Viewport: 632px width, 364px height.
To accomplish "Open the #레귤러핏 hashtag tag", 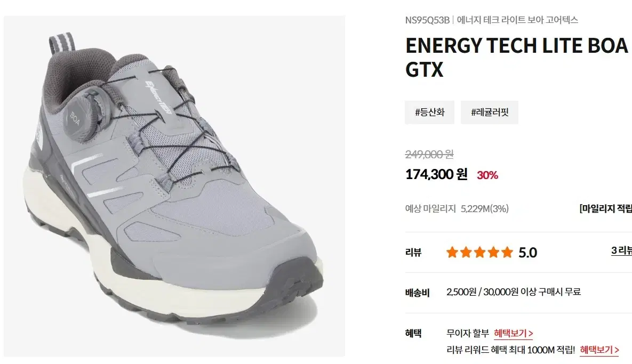I will pos(490,112).
